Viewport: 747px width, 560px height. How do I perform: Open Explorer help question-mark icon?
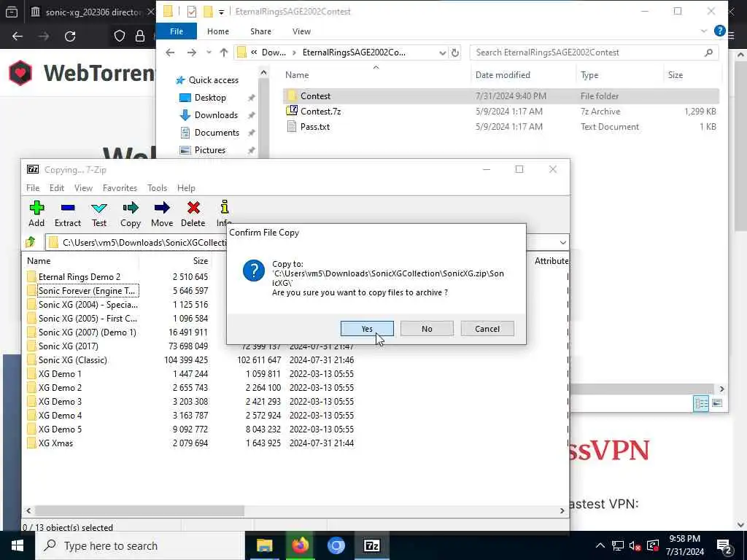(720, 31)
